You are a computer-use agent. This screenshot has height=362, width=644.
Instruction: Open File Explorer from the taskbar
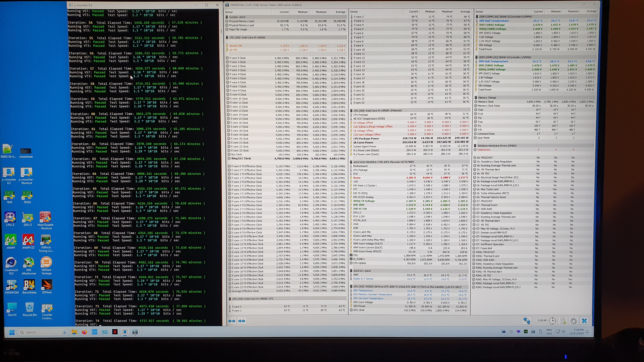coord(74,332)
